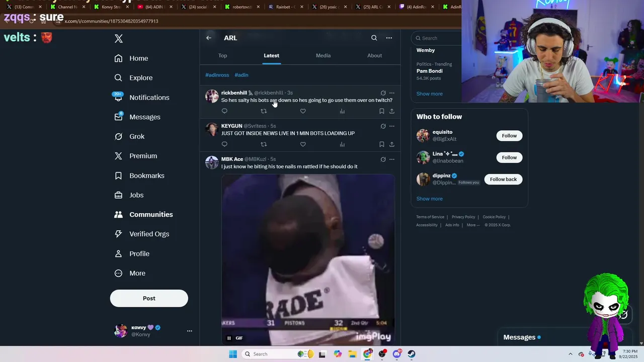Expand footer More menu
The width and height of the screenshot is (644, 362).
point(473,225)
